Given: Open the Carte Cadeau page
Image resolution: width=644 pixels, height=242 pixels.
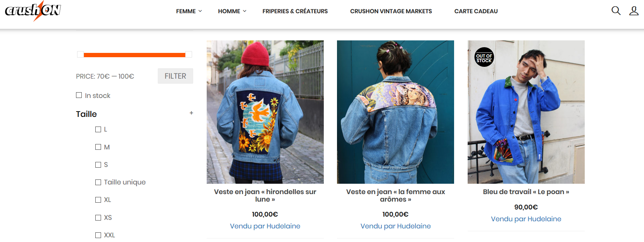Looking at the screenshot, I should (x=476, y=11).
